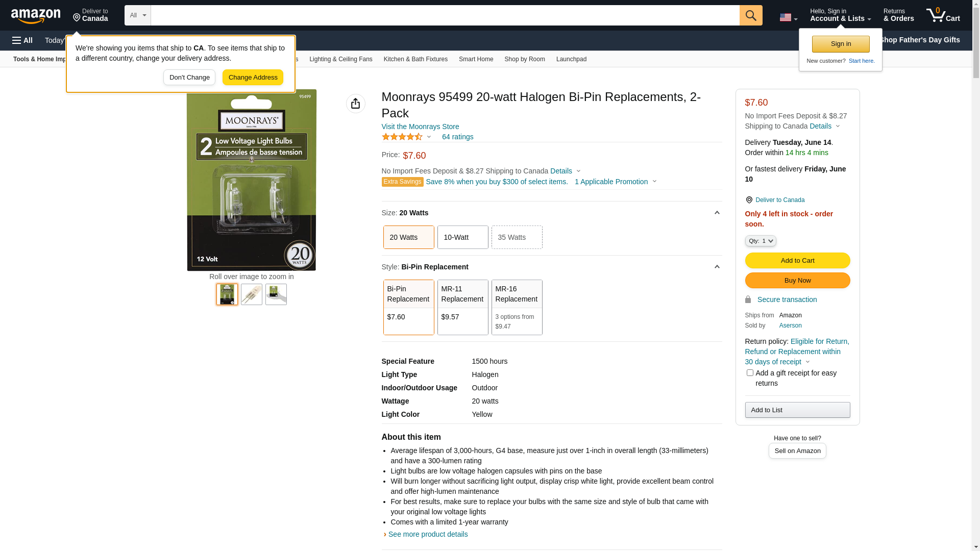Open the Qty quantity dropdown

click(x=760, y=241)
